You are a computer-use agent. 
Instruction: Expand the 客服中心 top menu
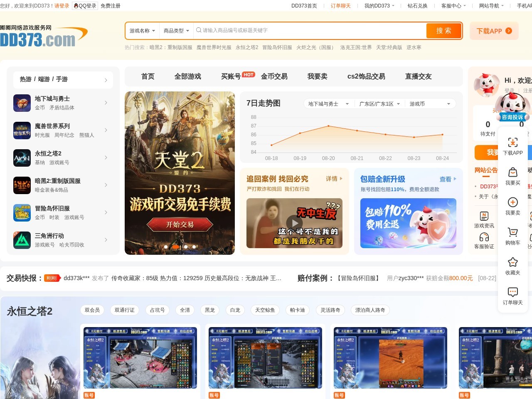(x=453, y=6)
